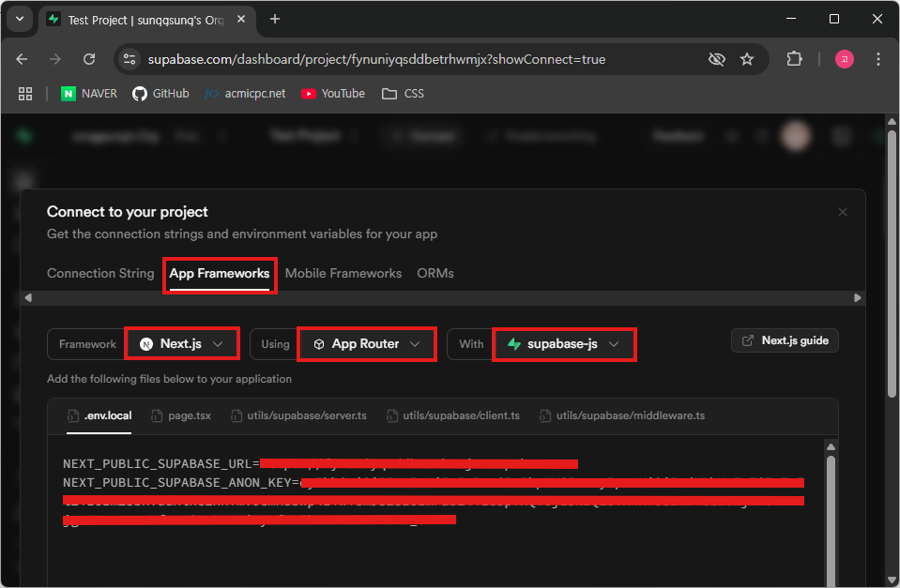
Task: Open site information icon in address bar
Action: [x=130, y=59]
